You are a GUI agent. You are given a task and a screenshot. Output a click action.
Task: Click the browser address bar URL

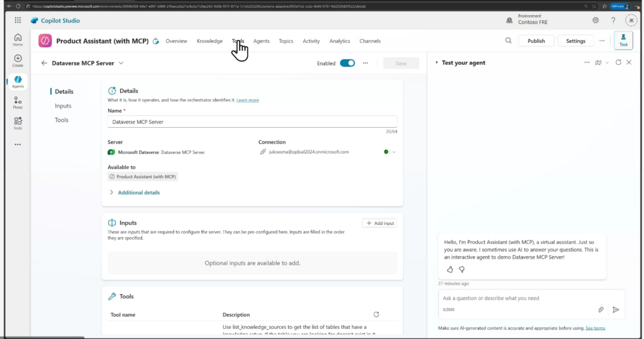(x=199, y=6)
